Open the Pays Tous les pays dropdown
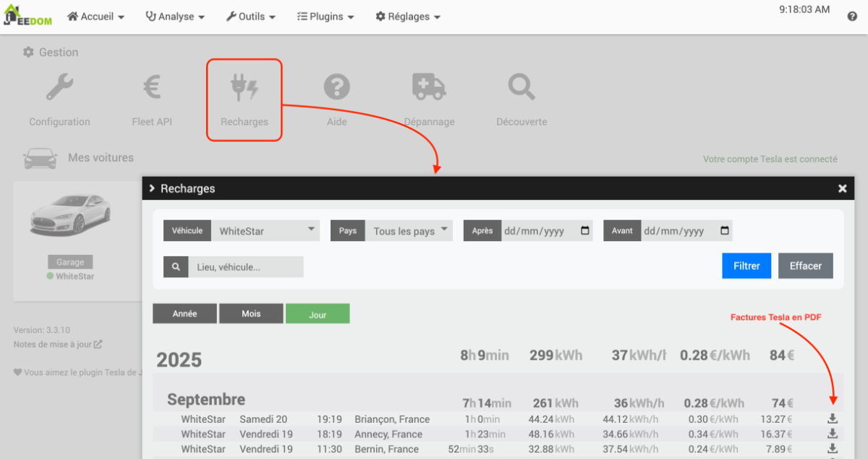 (409, 231)
